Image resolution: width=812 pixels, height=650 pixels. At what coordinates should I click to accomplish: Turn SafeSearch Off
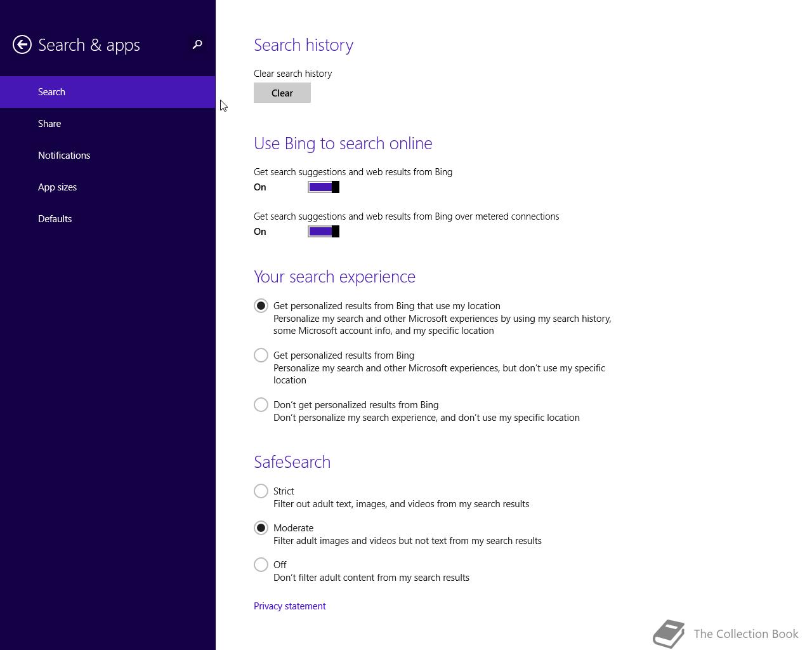(261, 565)
